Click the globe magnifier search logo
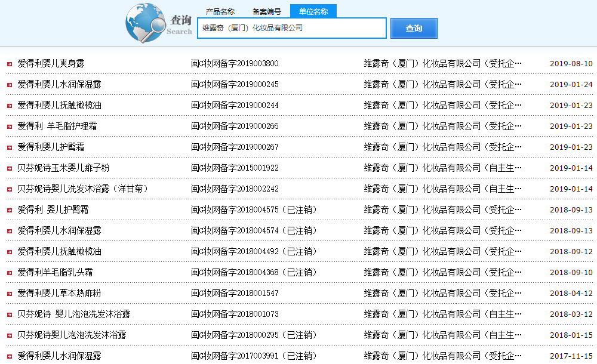The width and height of the screenshot is (597, 364). [x=146, y=24]
